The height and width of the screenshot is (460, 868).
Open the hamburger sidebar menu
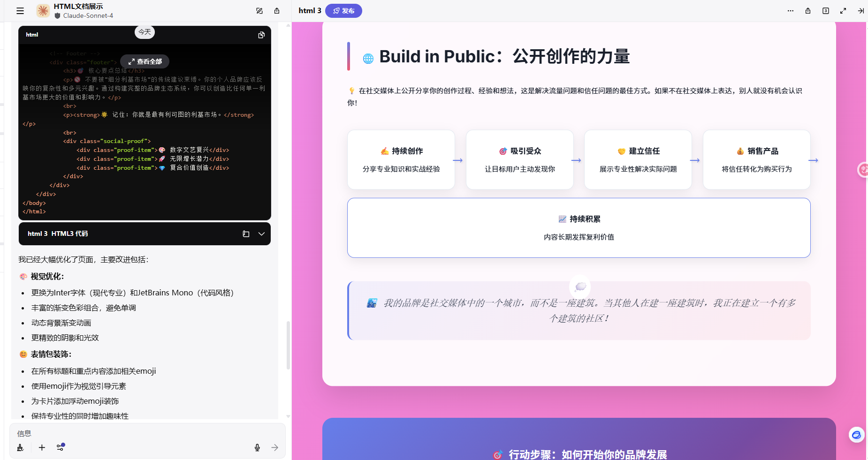click(20, 11)
